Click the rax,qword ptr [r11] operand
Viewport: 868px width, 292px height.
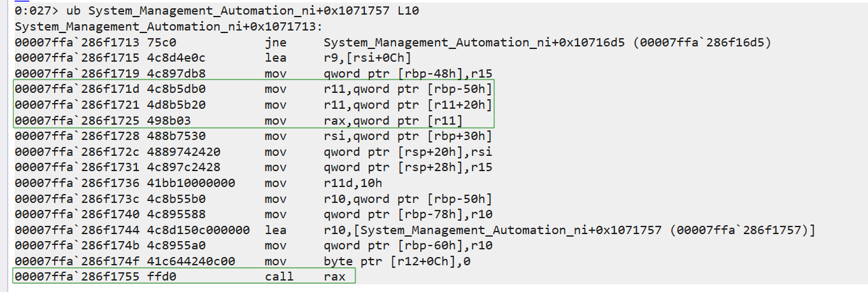[392, 120]
